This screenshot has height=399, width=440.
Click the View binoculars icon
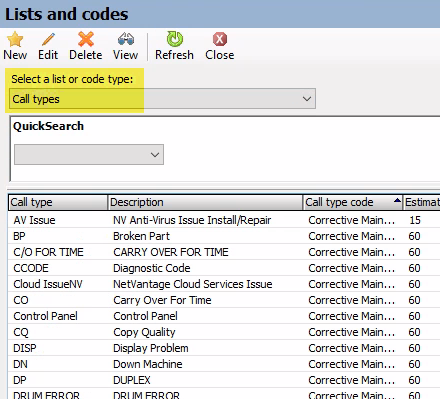(x=126, y=39)
